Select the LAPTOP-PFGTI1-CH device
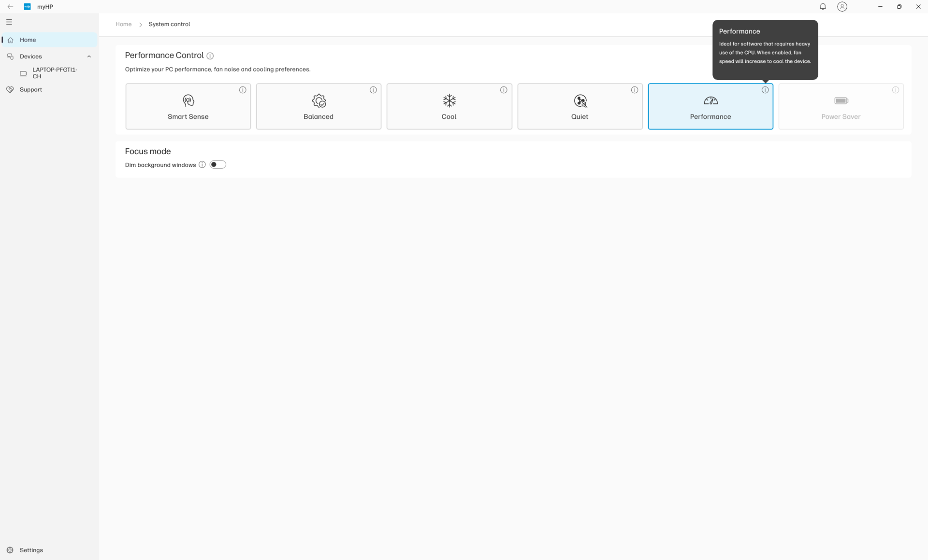The height and width of the screenshot is (560, 928). (x=55, y=73)
